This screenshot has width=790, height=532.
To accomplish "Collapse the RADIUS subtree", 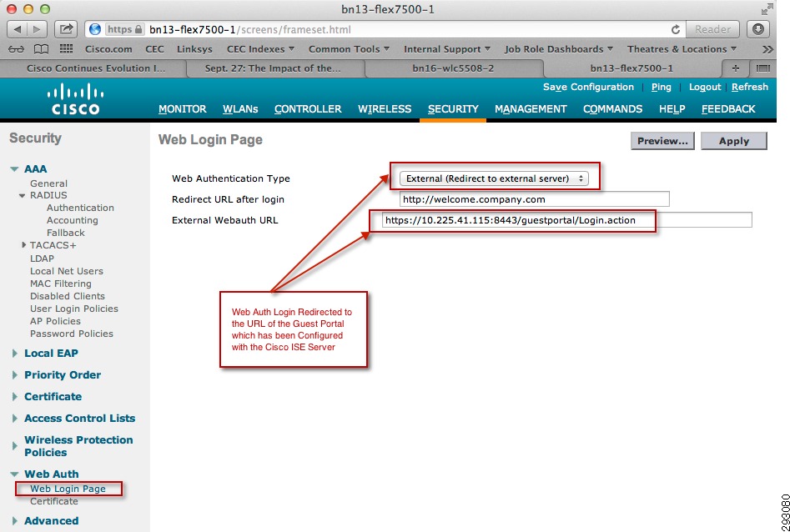I will (x=23, y=195).
